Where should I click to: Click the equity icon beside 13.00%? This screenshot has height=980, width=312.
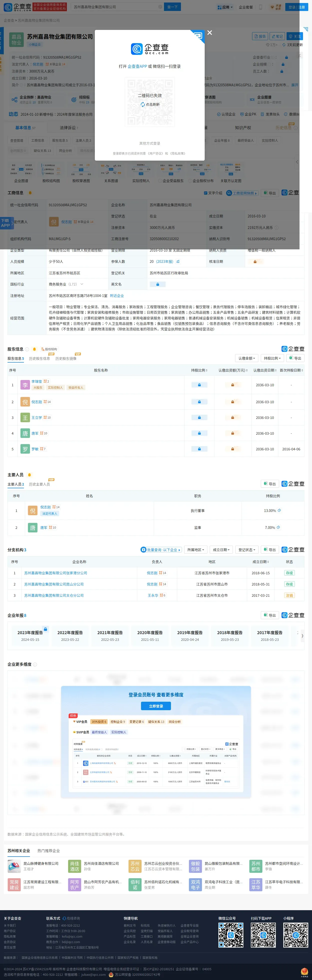[x=279, y=510]
